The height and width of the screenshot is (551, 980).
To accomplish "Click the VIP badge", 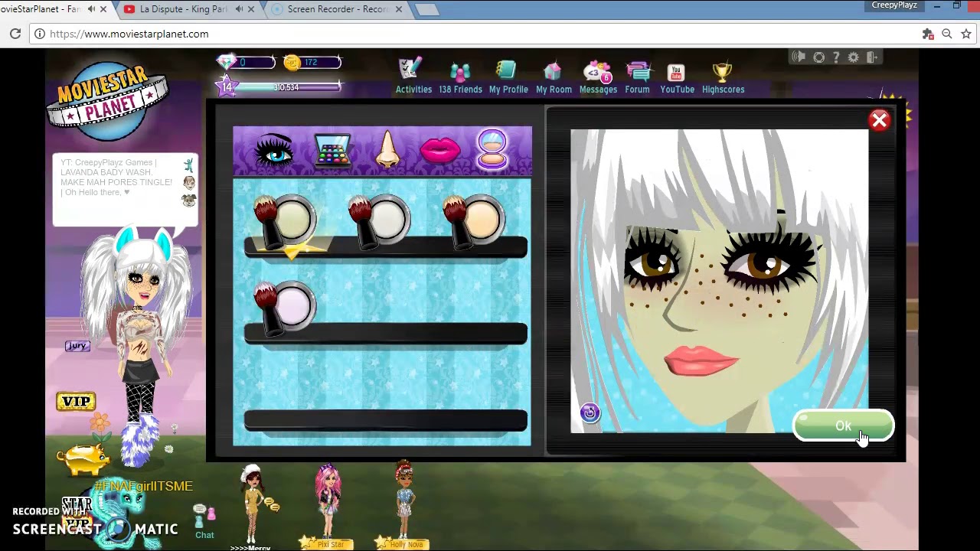I will click(x=76, y=402).
